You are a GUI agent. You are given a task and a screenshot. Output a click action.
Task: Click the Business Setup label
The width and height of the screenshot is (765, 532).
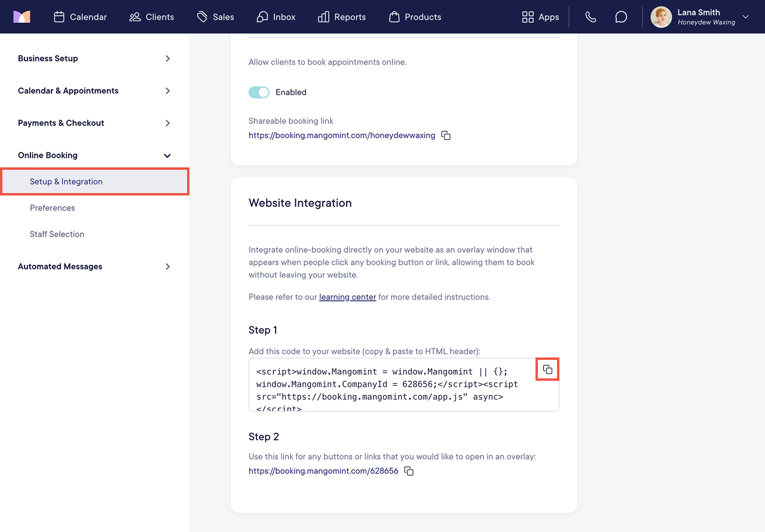(x=48, y=59)
